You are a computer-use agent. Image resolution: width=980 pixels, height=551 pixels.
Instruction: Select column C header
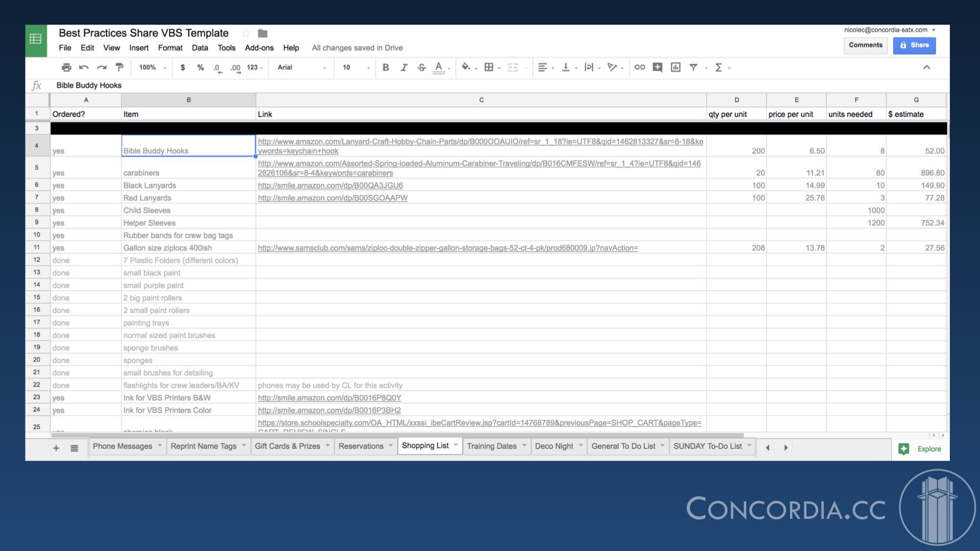coord(481,100)
